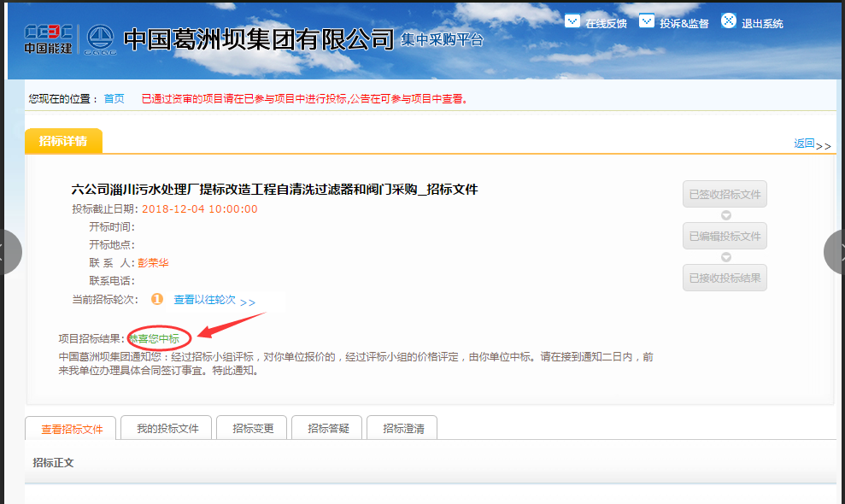This screenshot has width=845, height=504.
Task: Click the 招标详情 header tab
Action: pyautogui.click(x=63, y=142)
